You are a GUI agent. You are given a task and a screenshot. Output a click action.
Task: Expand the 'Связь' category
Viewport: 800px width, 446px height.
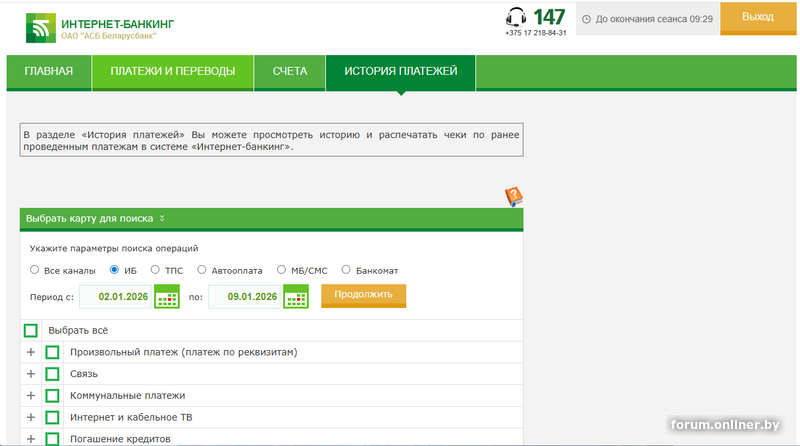pos(31,374)
